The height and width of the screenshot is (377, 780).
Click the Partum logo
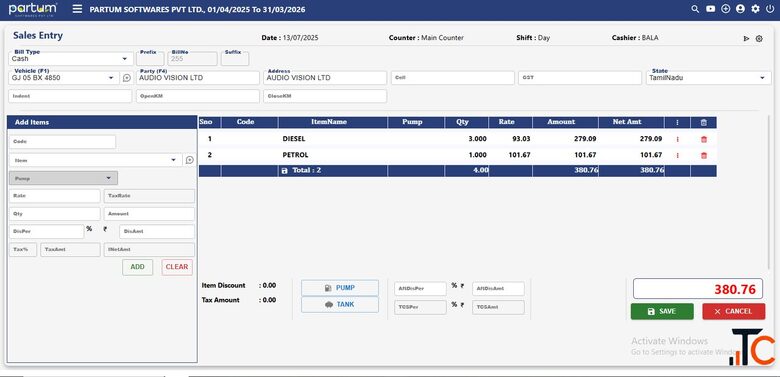(x=33, y=9)
